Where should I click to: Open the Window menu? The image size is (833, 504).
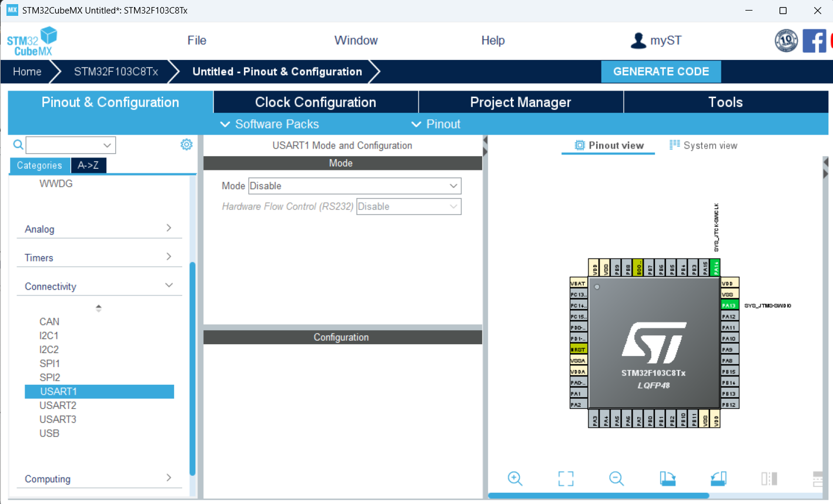coord(356,41)
